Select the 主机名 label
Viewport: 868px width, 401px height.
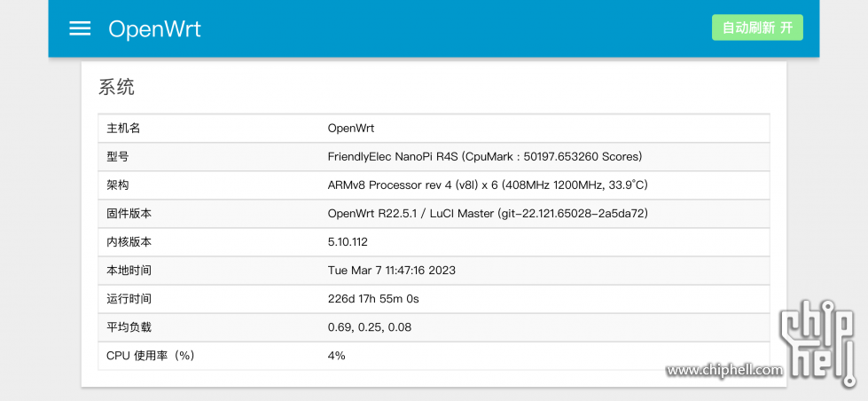tap(123, 129)
